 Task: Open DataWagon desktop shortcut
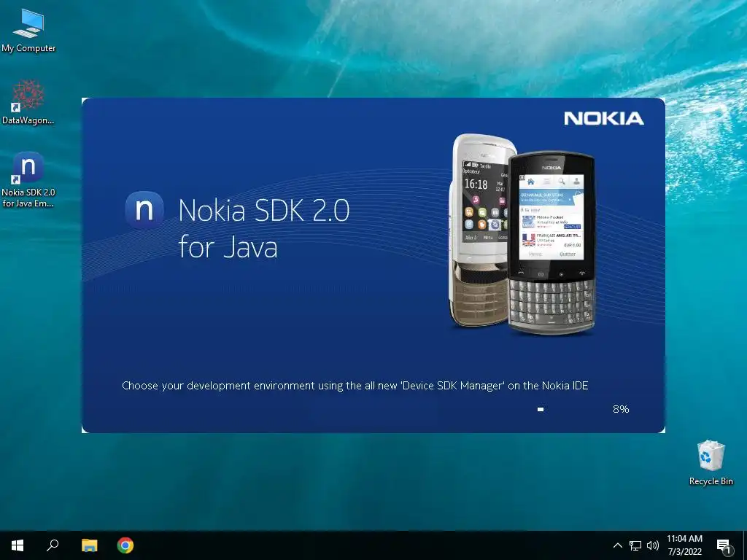[x=28, y=102]
